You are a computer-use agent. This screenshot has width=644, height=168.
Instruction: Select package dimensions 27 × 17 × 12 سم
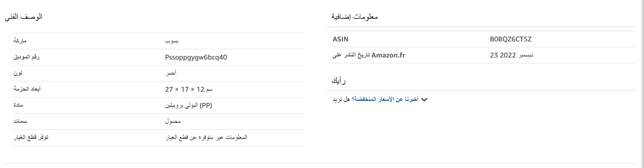[x=189, y=89]
